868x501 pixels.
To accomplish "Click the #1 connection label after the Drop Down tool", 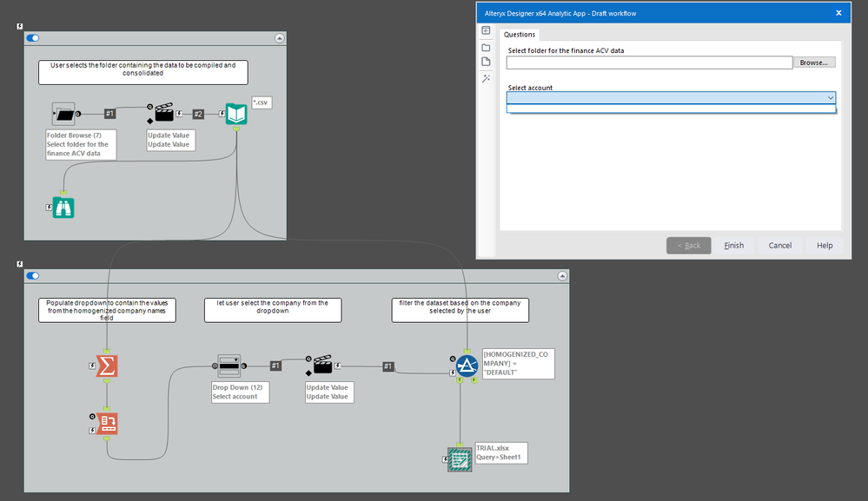I will [275, 366].
